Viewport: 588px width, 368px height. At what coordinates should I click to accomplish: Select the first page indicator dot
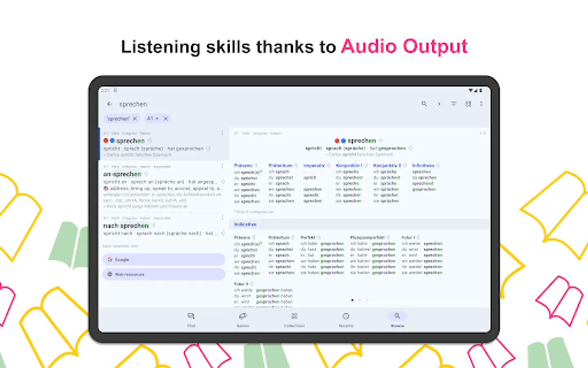click(x=352, y=300)
